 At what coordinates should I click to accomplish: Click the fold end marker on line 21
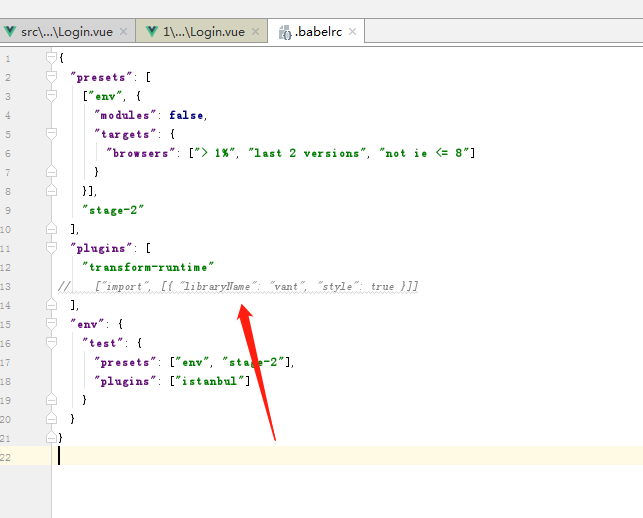[51, 437]
